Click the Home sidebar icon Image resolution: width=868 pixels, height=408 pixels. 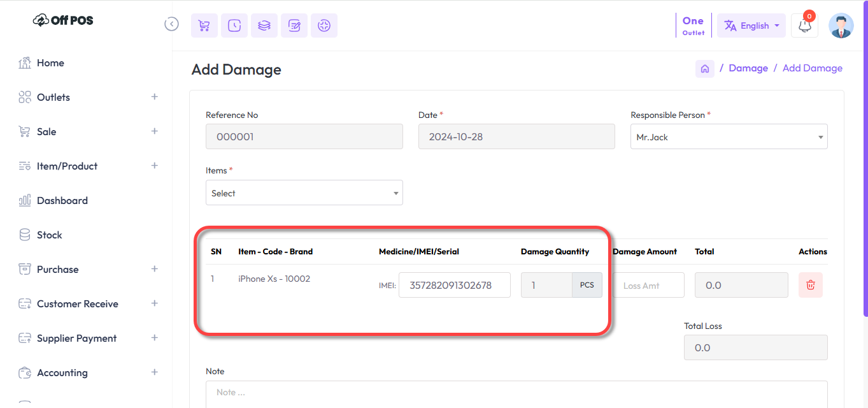(25, 62)
